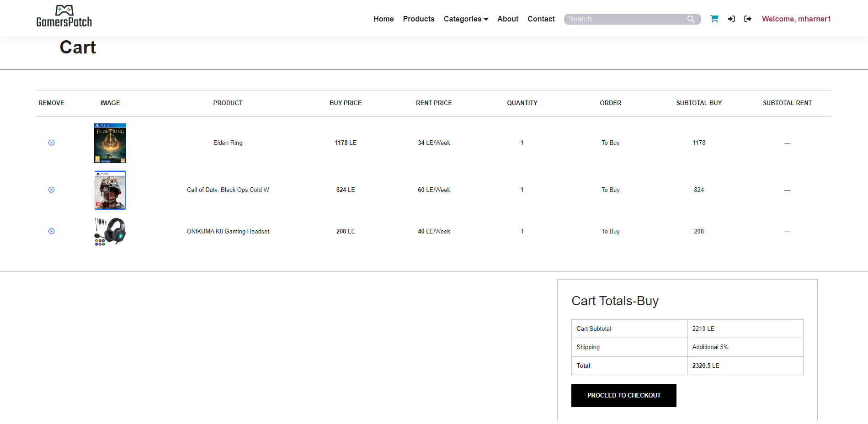Image resolution: width=868 pixels, height=424 pixels.
Task: Navigate to the Products page
Action: pyautogui.click(x=418, y=19)
